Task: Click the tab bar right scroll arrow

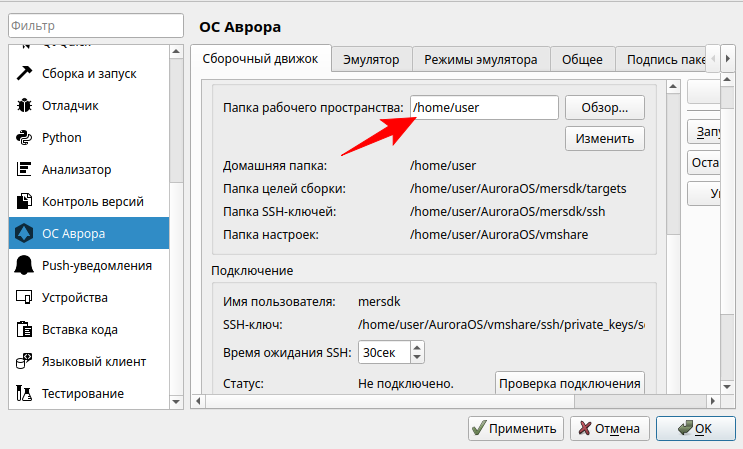Action: [727, 59]
